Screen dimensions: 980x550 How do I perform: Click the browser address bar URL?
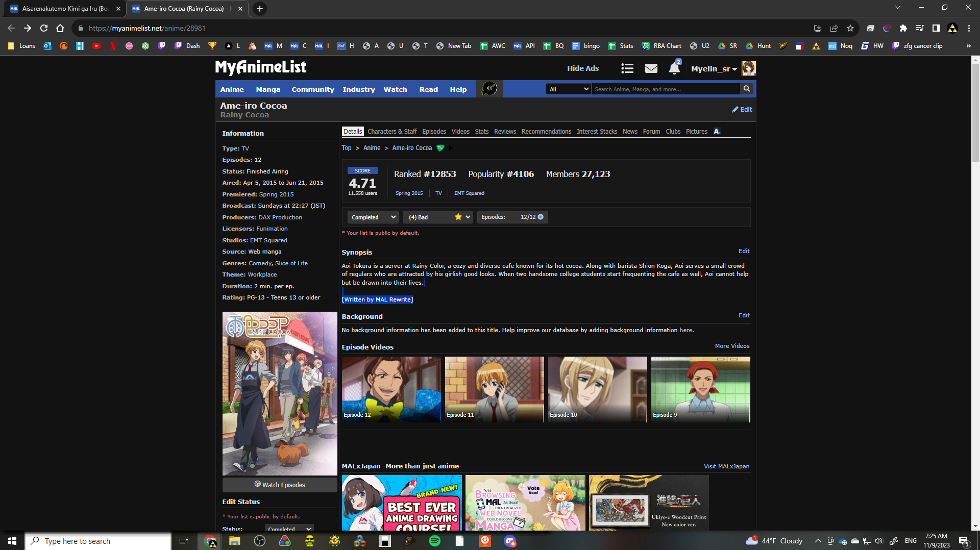click(147, 28)
